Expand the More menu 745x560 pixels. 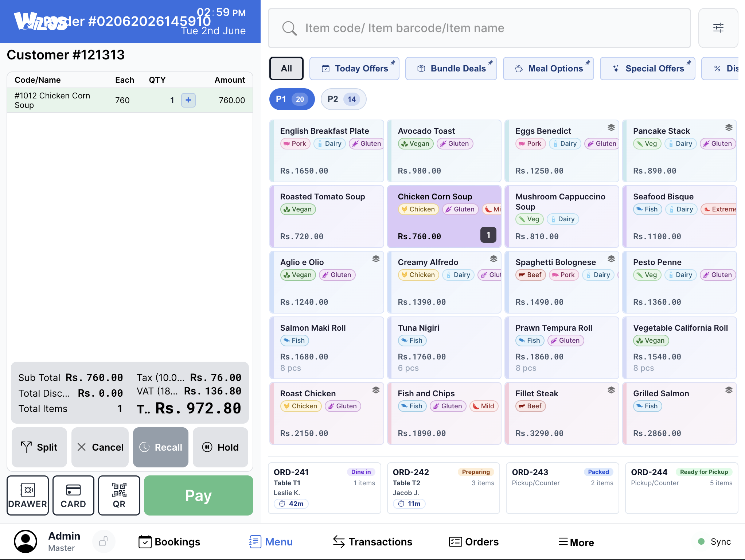click(x=576, y=542)
